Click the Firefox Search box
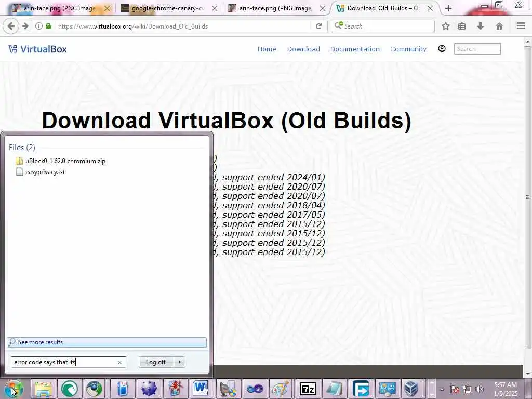Screen dimensions: 532x399 point(383,26)
